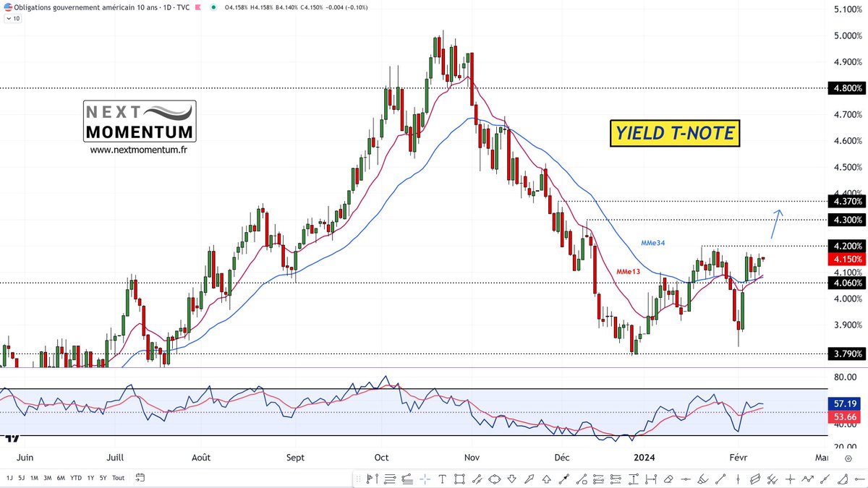The image size is (868, 488).
Task: Click the 4.370% price level label
Action: coord(848,201)
